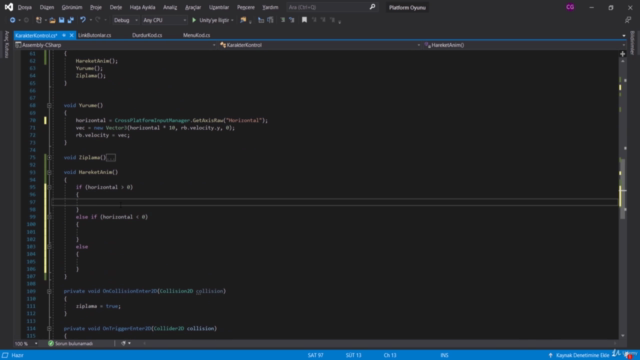Click the green check mark next to Sorun bulunamadı
The image size is (640, 360).
51,344
